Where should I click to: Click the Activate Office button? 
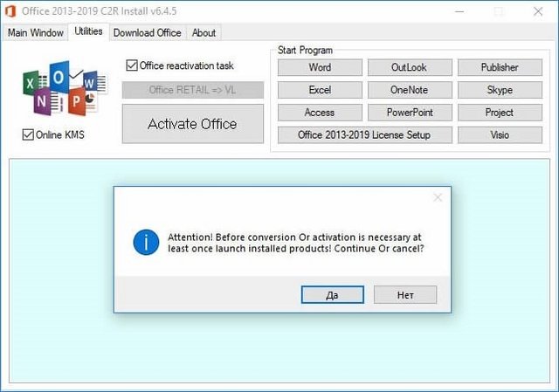192,124
